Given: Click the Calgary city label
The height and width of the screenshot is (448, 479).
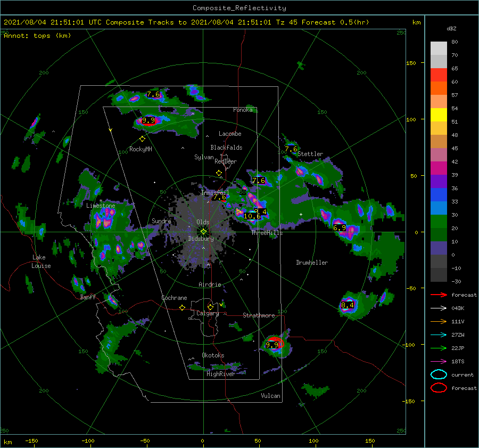Looking at the screenshot, I should pos(208,313).
